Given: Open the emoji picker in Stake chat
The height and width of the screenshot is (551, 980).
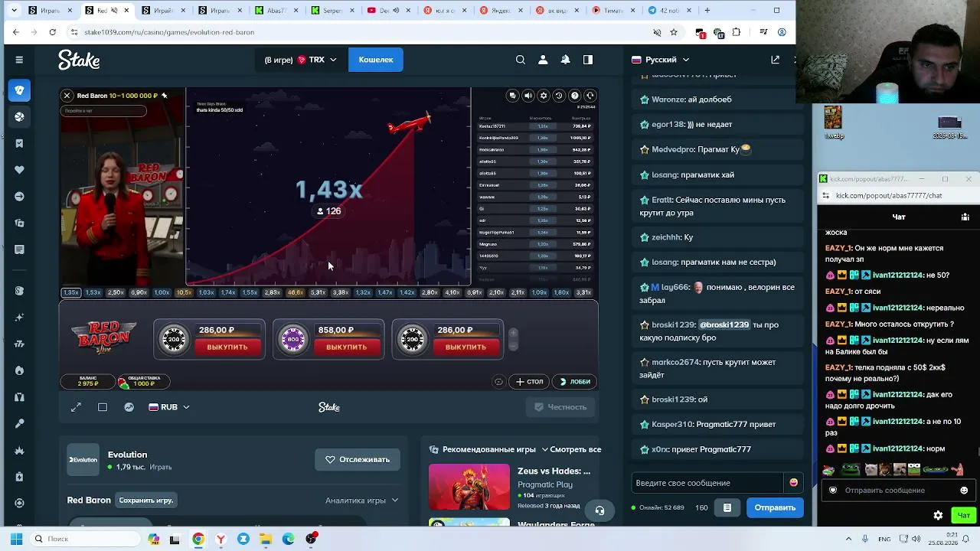Looking at the screenshot, I should coord(793,483).
